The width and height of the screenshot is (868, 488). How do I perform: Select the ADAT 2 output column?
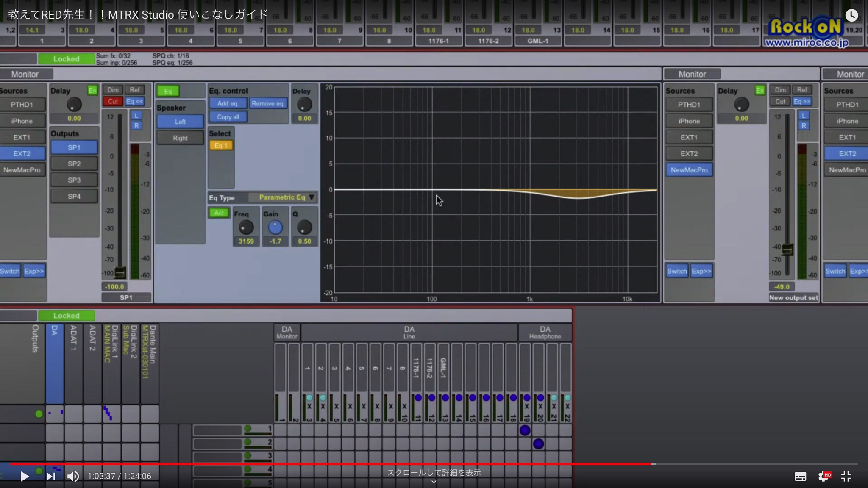[92, 363]
